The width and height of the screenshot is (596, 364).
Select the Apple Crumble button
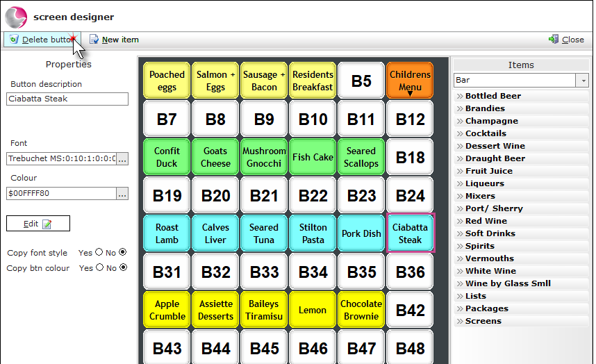(167, 310)
